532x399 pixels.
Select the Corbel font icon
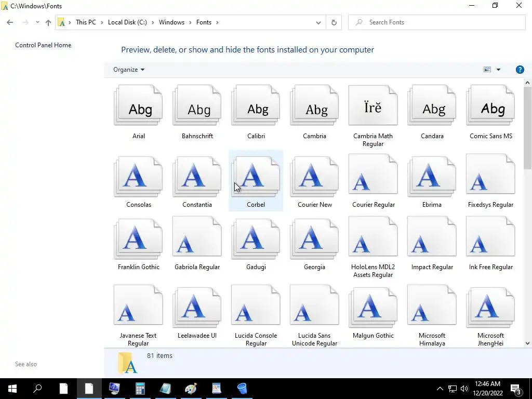(x=256, y=177)
